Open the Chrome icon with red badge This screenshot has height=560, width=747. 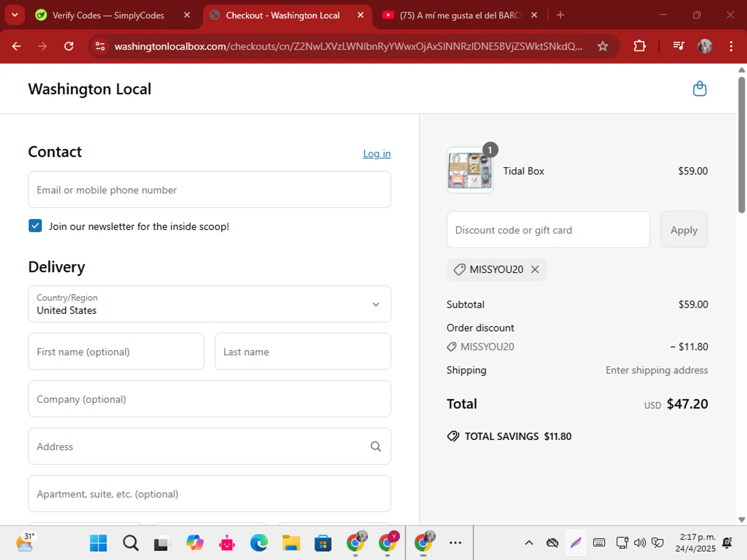387,542
